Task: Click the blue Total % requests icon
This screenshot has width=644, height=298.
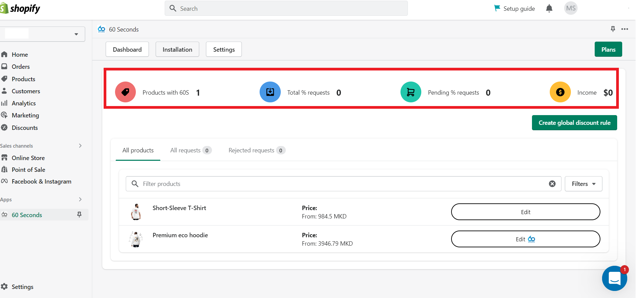Action: [270, 92]
